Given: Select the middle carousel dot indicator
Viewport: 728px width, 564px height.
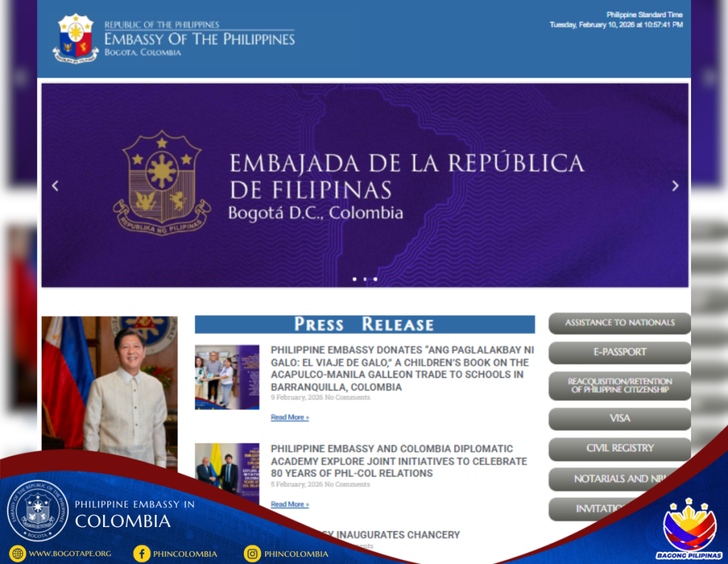Looking at the screenshot, I should [x=365, y=279].
